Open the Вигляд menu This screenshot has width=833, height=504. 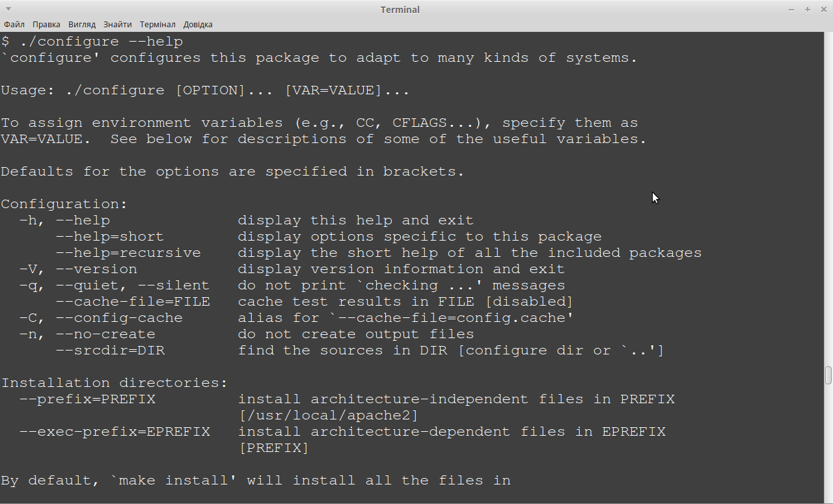tap(82, 24)
